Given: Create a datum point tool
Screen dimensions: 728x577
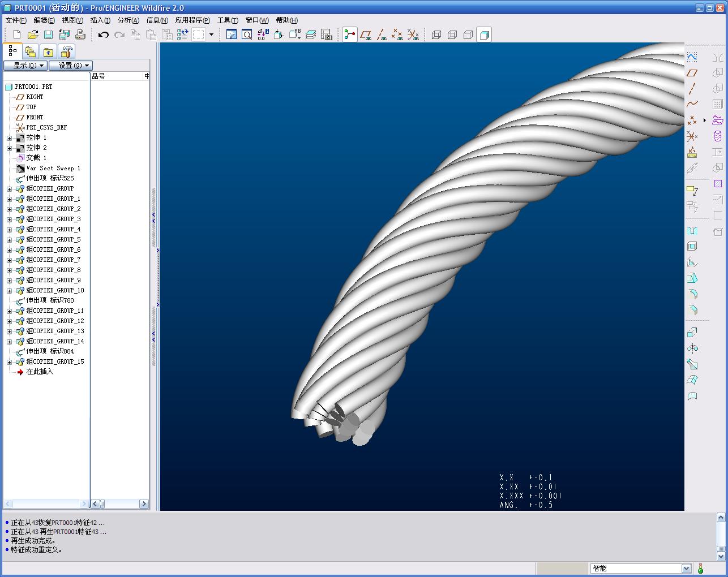Looking at the screenshot, I should point(692,120).
